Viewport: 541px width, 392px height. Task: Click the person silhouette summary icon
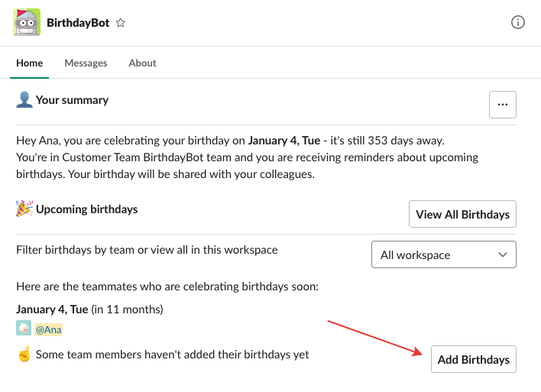(24, 100)
